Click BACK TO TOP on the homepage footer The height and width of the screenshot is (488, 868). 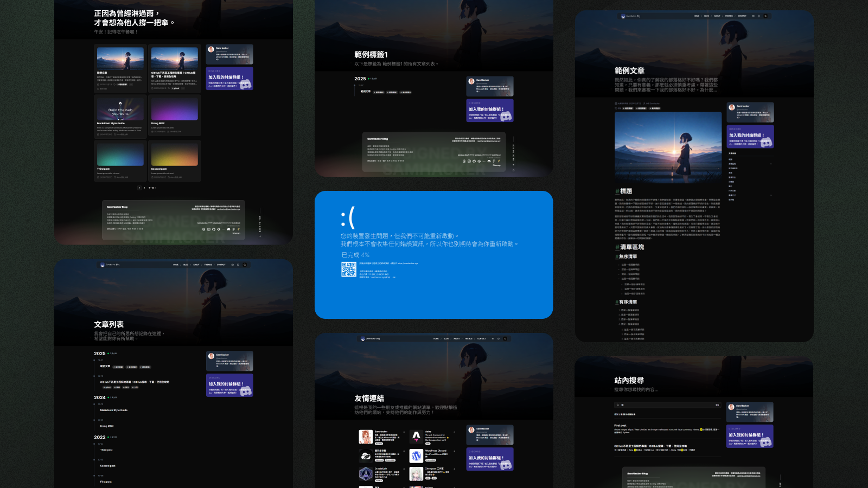[260, 224]
